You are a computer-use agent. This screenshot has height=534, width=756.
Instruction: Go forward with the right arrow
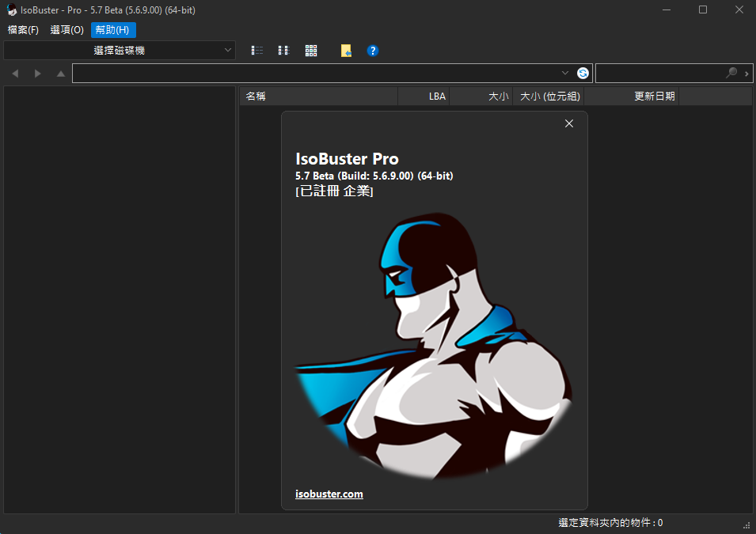coord(38,74)
